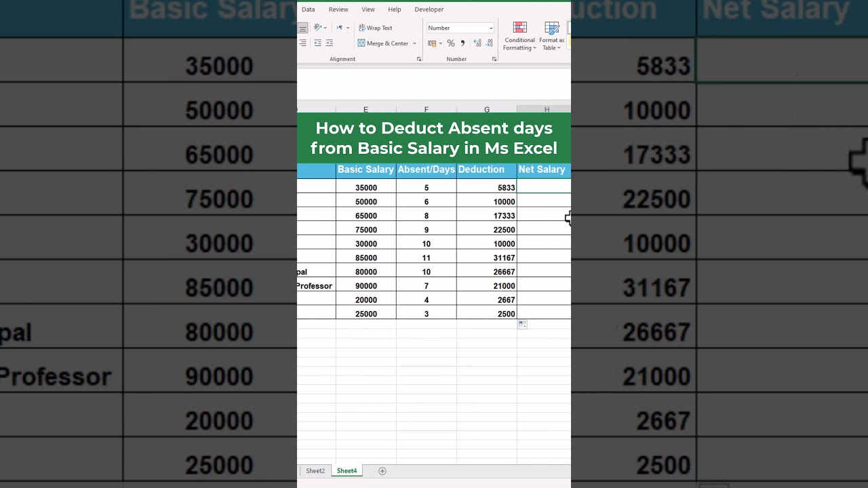
Task: Click the Increase Indent icon
Action: (x=330, y=43)
